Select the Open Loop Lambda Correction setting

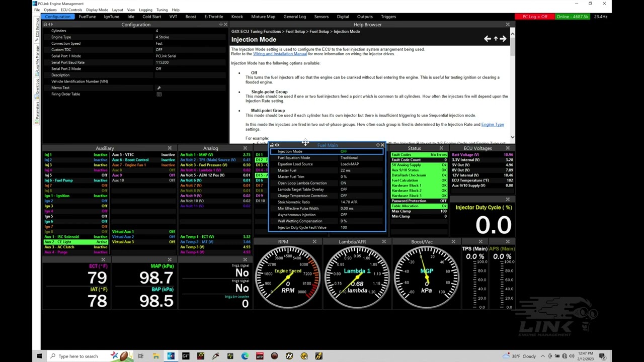point(327,183)
